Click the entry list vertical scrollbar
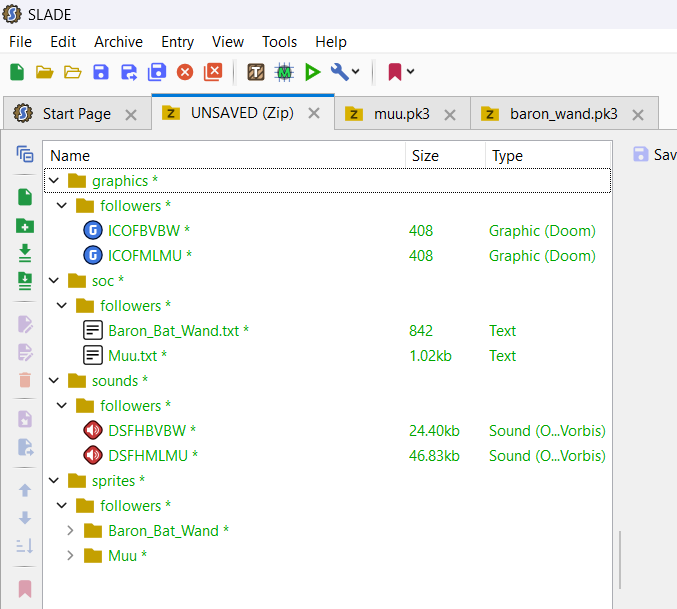The image size is (677, 609). [x=620, y=560]
